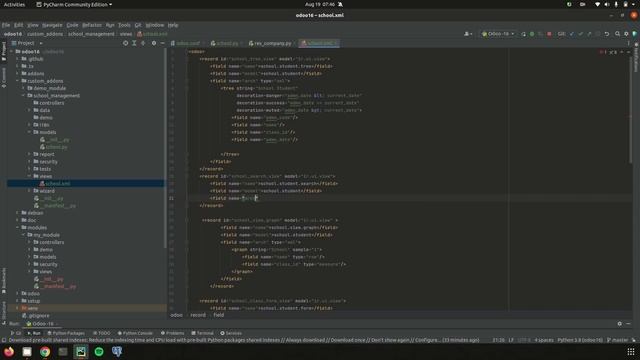
Task: Expand the security folder under school_management
Action: click(x=29, y=162)
